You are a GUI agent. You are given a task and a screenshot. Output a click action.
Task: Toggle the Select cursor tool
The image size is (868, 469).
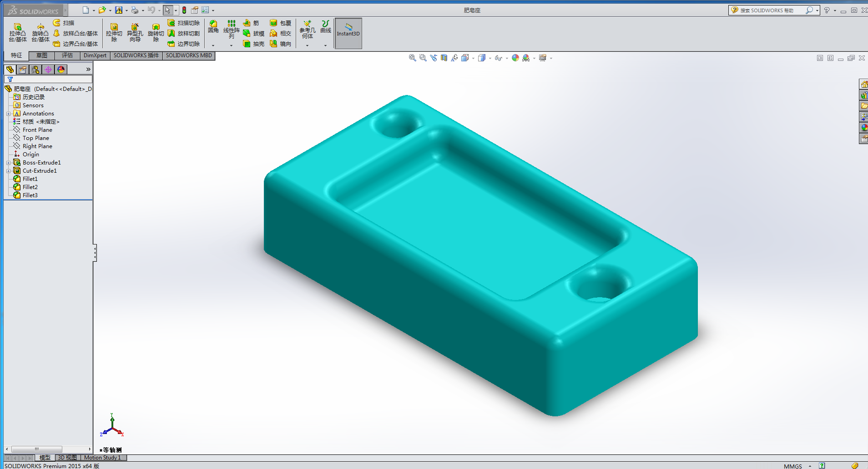click(x=168, y=10)
